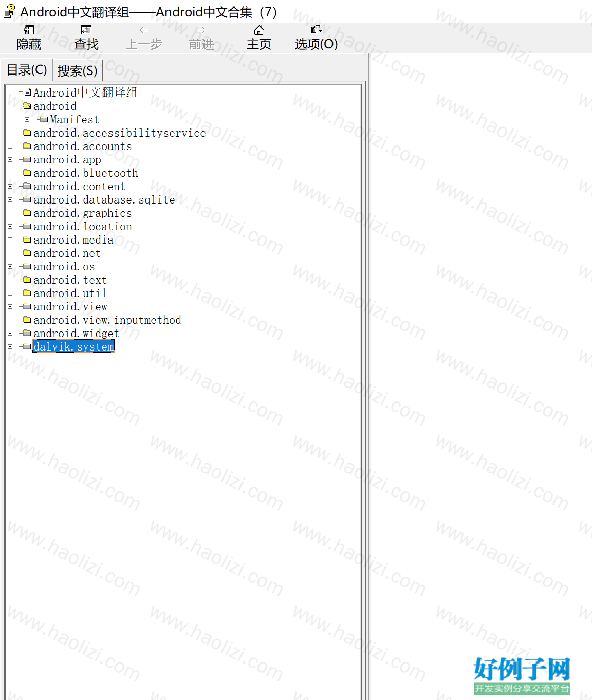
Task: Click folder icon of android.view.inputmethod
Action: (27, 320)
